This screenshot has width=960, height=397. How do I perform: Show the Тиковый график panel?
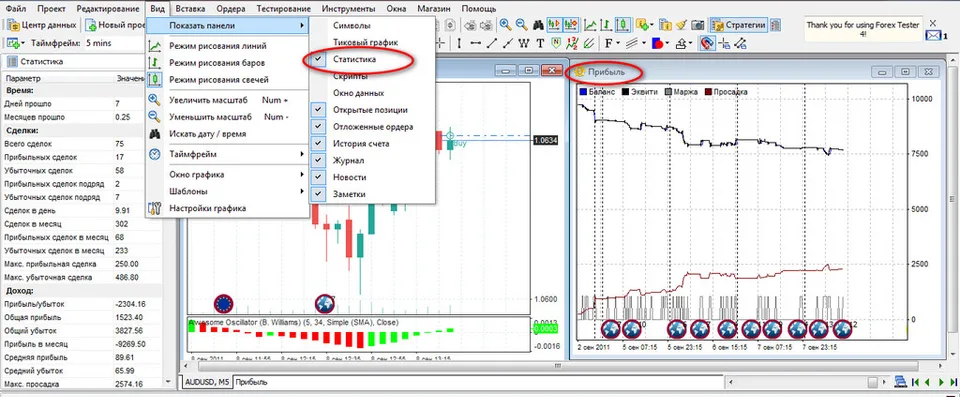click(x=372, y=42)
